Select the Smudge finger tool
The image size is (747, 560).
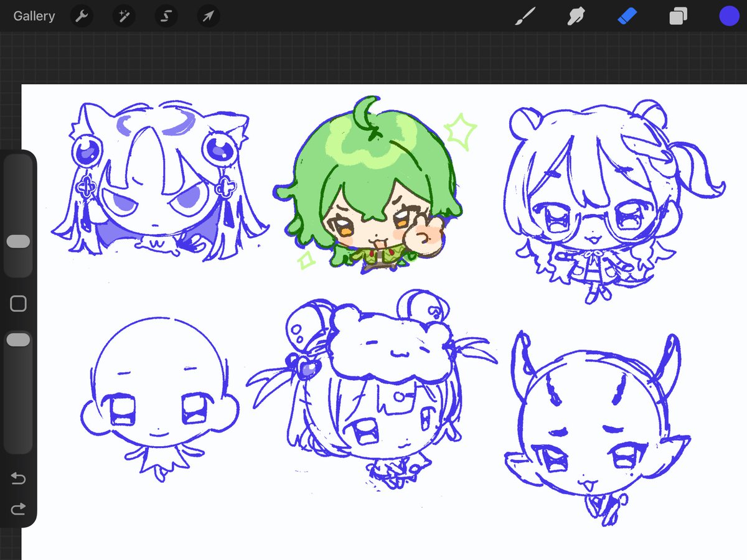[576, 16]
